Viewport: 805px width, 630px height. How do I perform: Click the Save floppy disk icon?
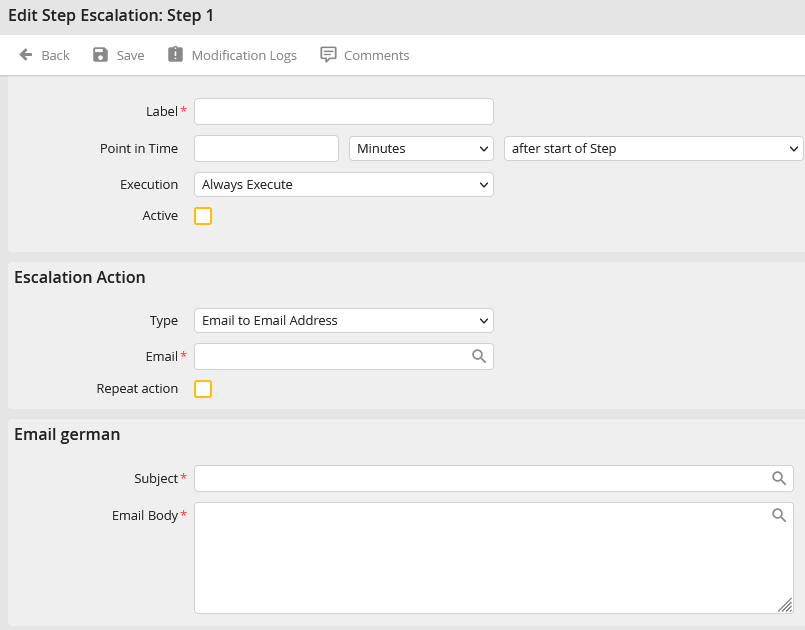click(x=100, y=54)
